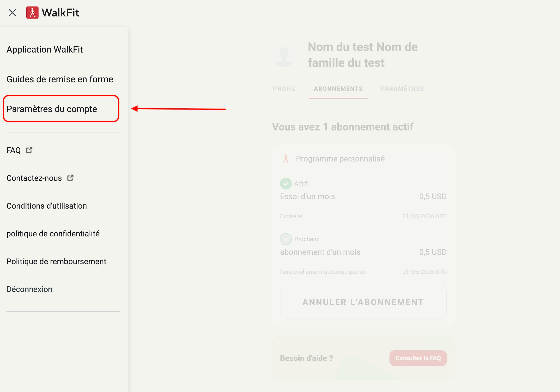This screenshot has height=392, width=560.
Task: Click the external link icon beside FAQ
Action: pos(29,150)
